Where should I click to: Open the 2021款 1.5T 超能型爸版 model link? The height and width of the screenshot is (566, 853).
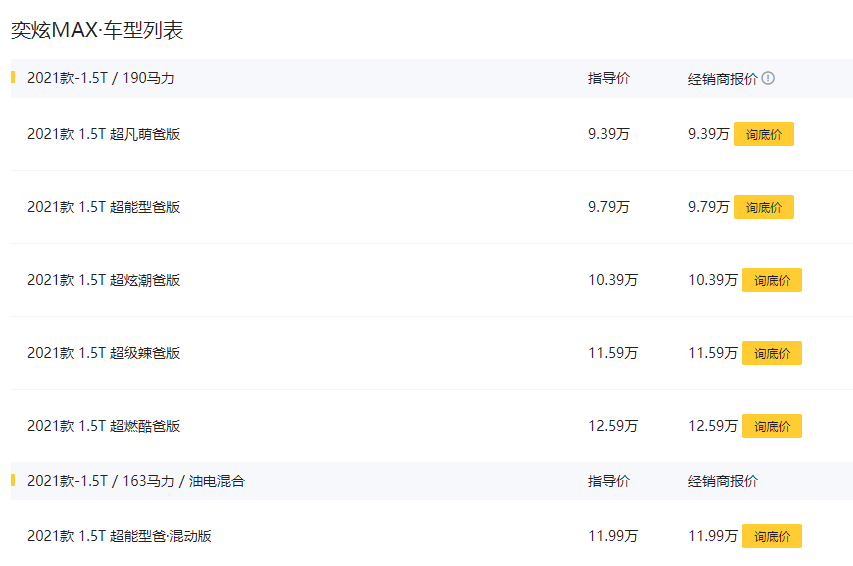(103, 207)
